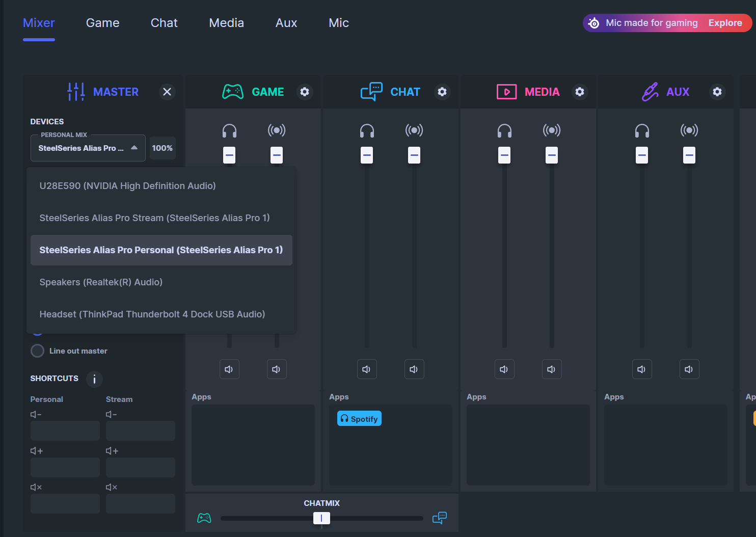
Task: Click the Spotify app chip in Chat
Action: click(x=360, y=419)
